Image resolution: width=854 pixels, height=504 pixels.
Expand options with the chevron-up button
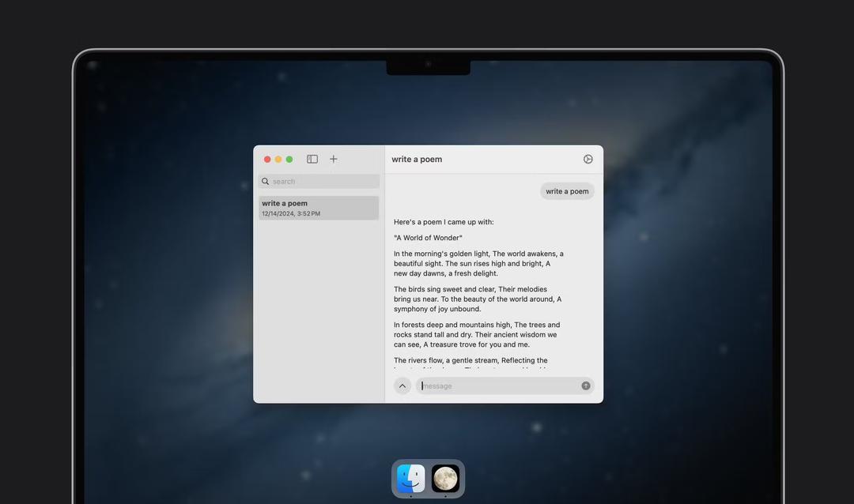point(402,386)
